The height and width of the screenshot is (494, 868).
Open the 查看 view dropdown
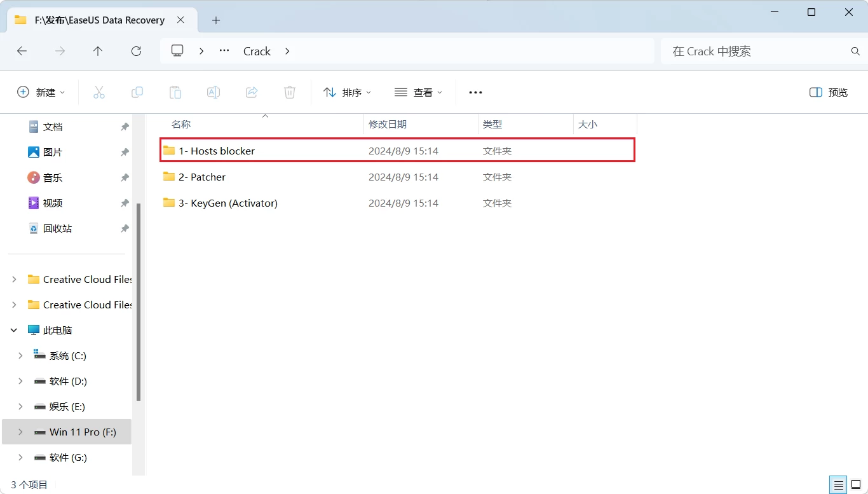pos(418,92)
